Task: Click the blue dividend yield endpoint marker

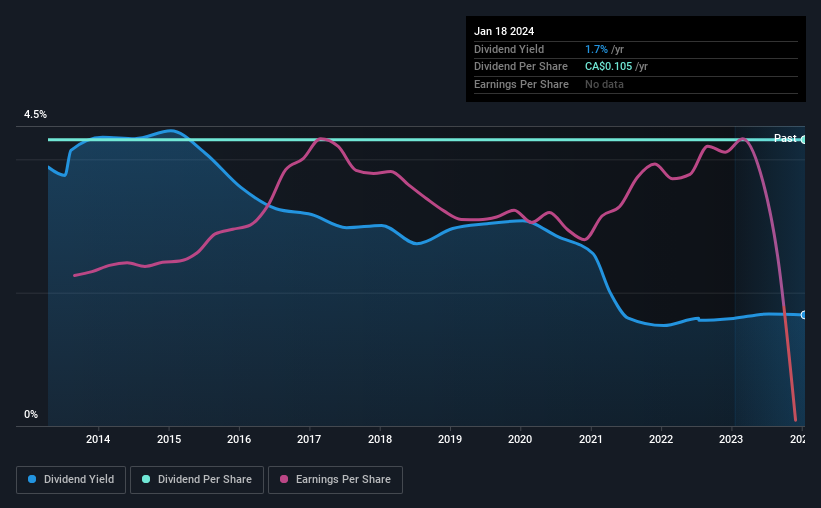Action: click(803, 315)
